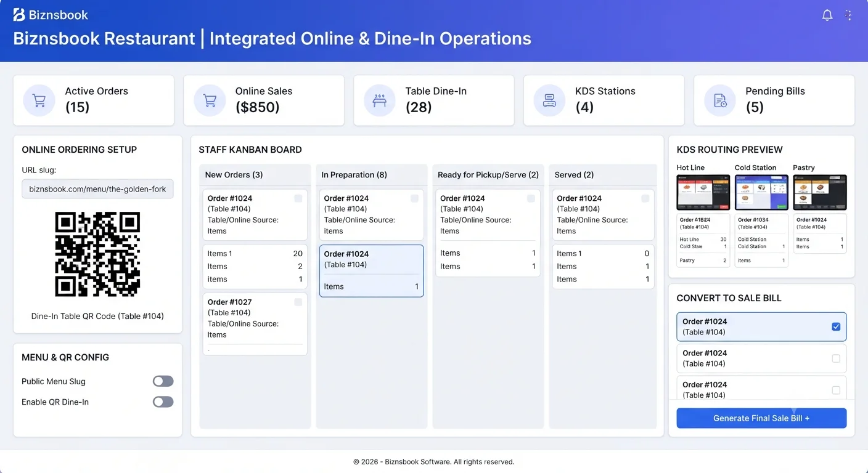Toggle the Enable QR Dine-In switch
The width and height of the screenshot is (868, 473).
(x=163, y=402)
